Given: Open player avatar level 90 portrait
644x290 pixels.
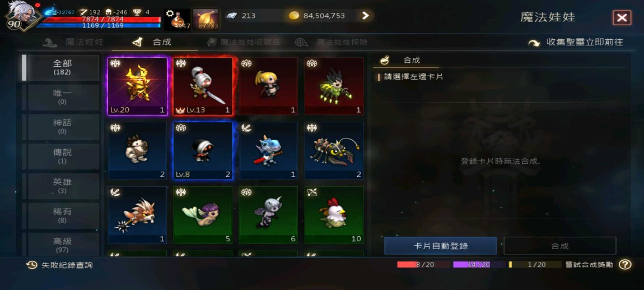Looking at the screenshot, I should coord(20,15).
